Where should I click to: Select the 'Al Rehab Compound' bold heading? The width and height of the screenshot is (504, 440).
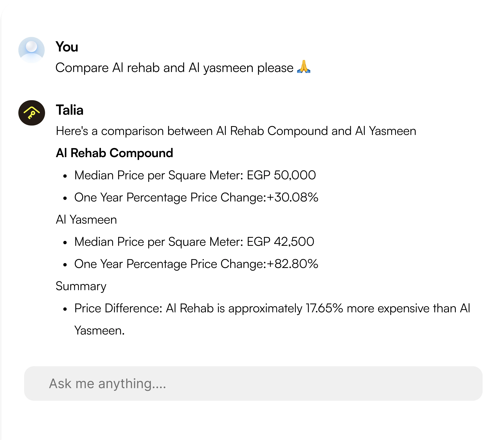point(114,153)
